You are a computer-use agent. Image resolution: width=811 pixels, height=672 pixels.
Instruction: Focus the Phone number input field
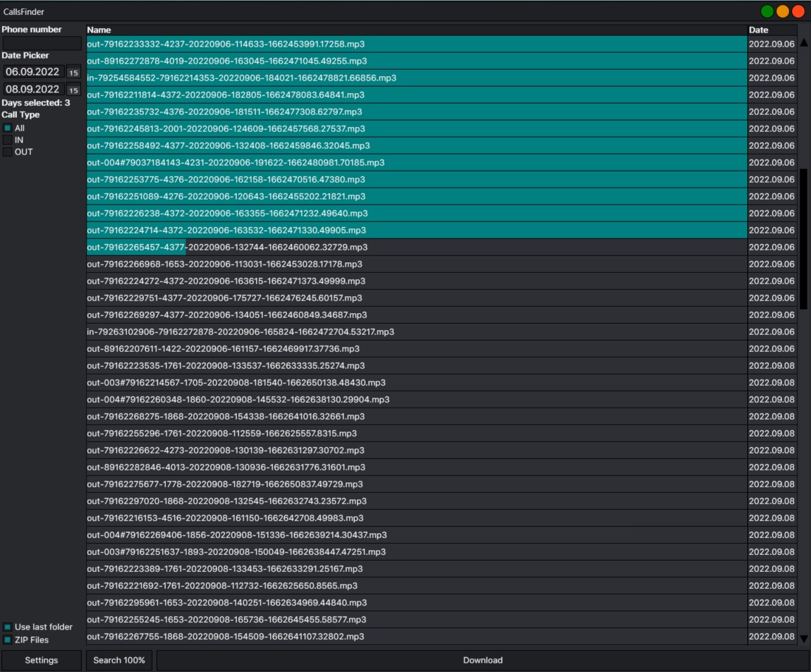[x=42, y=43]
